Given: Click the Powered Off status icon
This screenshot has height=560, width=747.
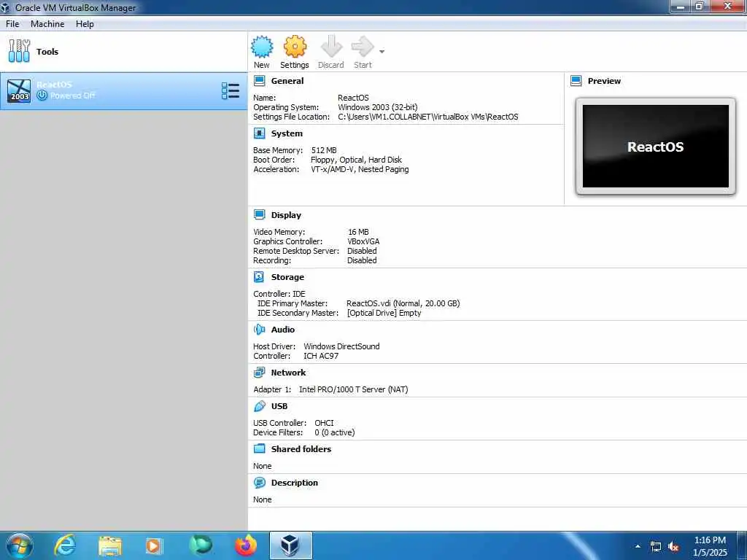Looking at the screenshot, I should [x=42, y=96].
